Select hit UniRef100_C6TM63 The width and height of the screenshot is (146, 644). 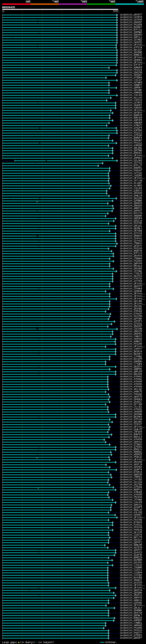(131, 40)
